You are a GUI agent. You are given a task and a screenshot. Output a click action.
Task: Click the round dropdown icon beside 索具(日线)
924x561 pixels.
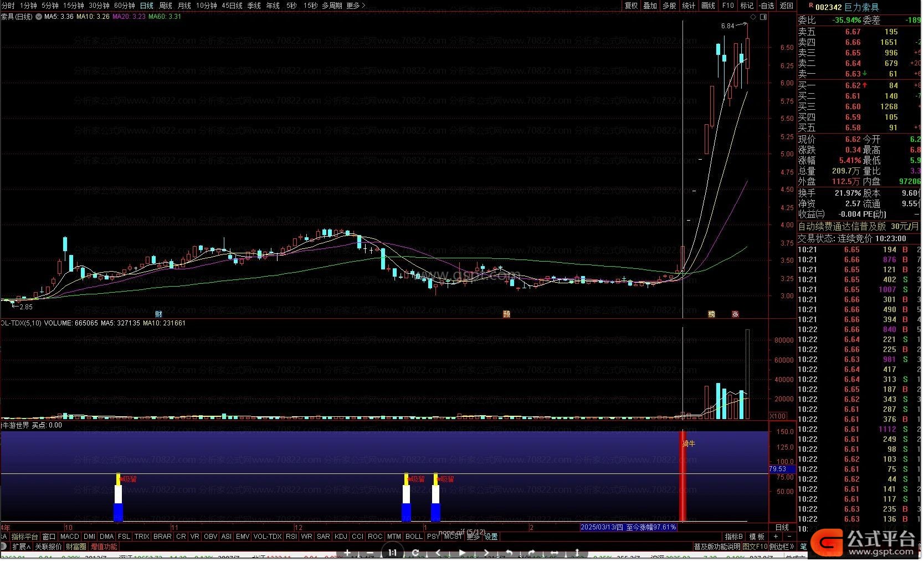click(39, 17)
